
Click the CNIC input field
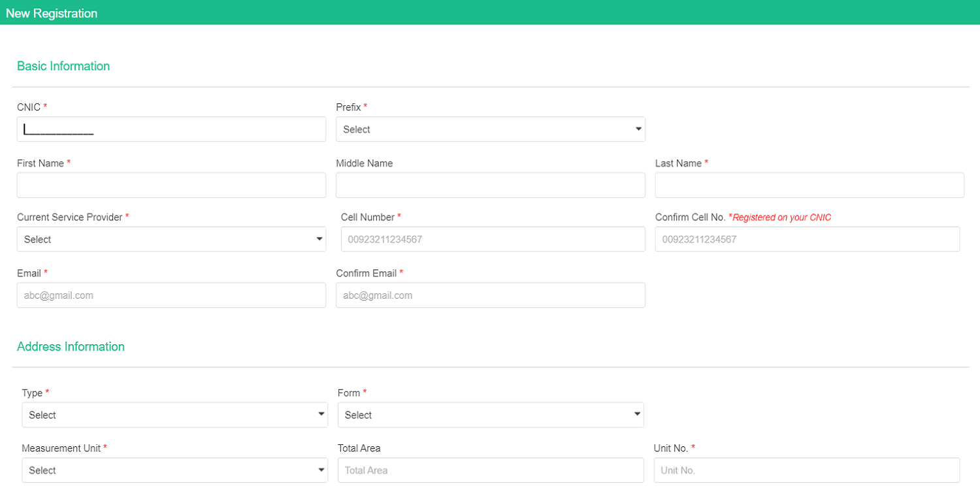(171, 129)
